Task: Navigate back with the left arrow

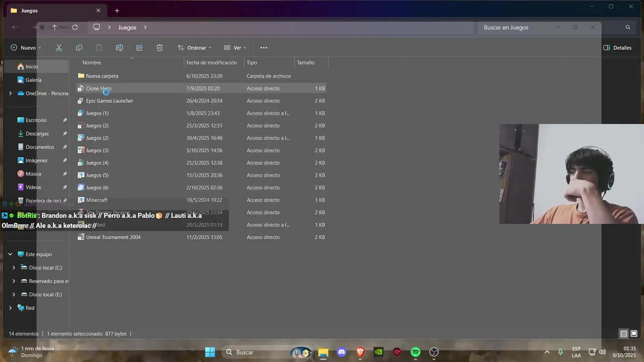Action: point(15,27)
